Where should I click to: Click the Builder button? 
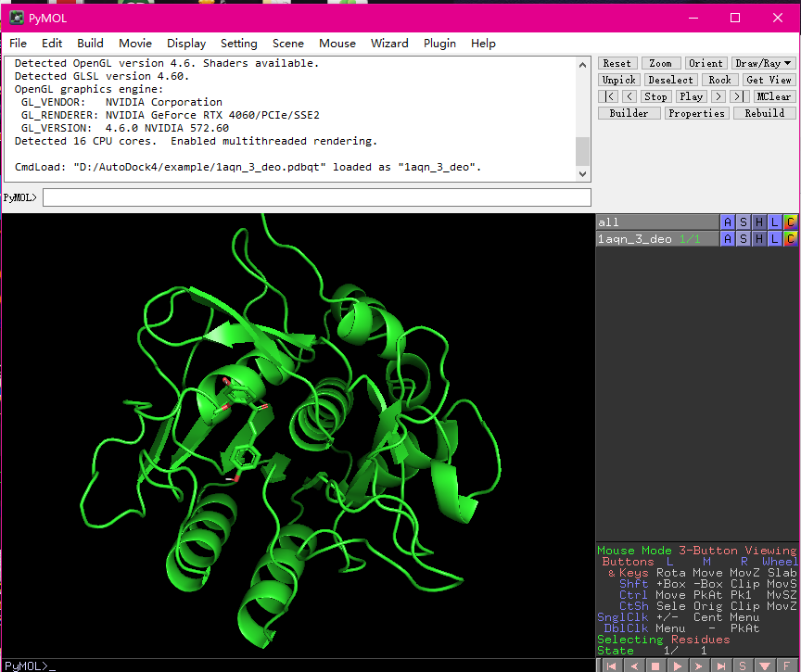coord(629,113)
